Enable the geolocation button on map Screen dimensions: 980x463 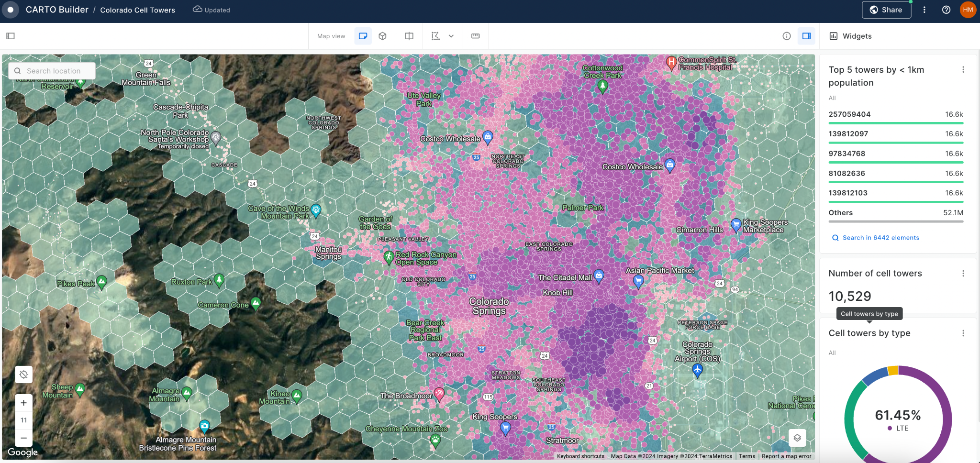click(23, 375)
